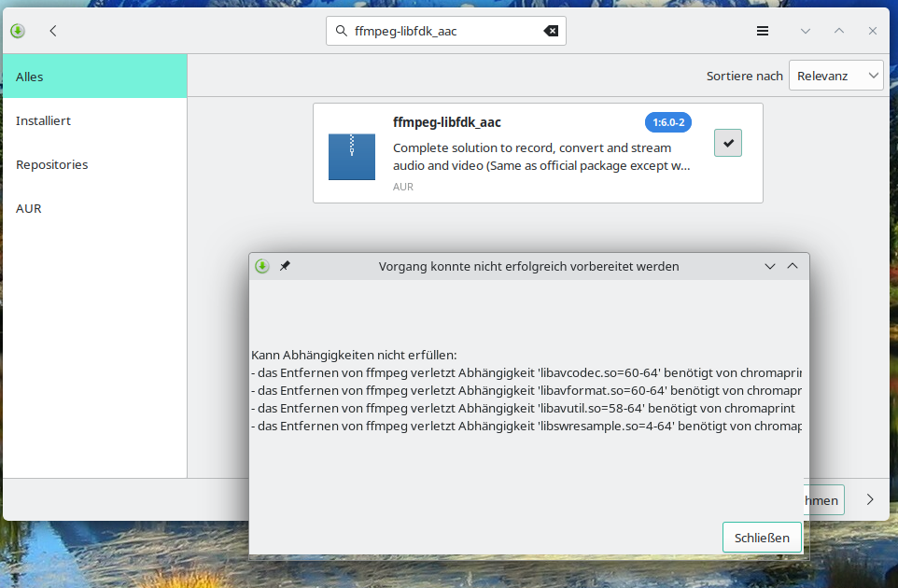The width and height of the screenshot is (898, 588).
Task: Click the package description text
Action: point(541,157)
